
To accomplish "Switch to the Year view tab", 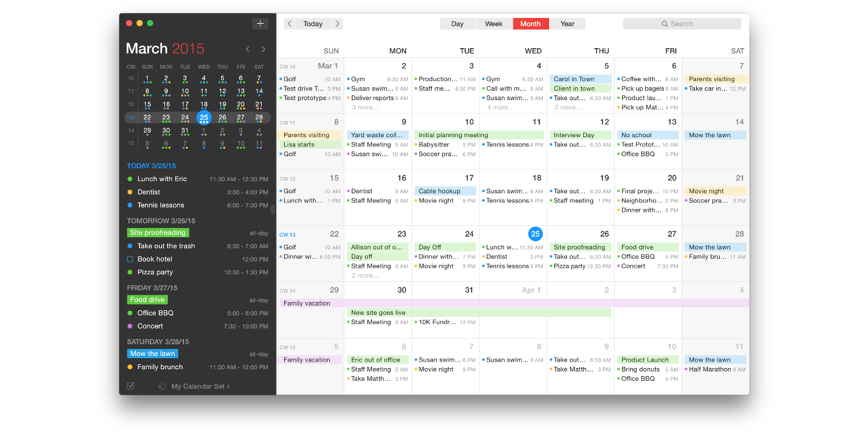I will click(x=567, y=24).
